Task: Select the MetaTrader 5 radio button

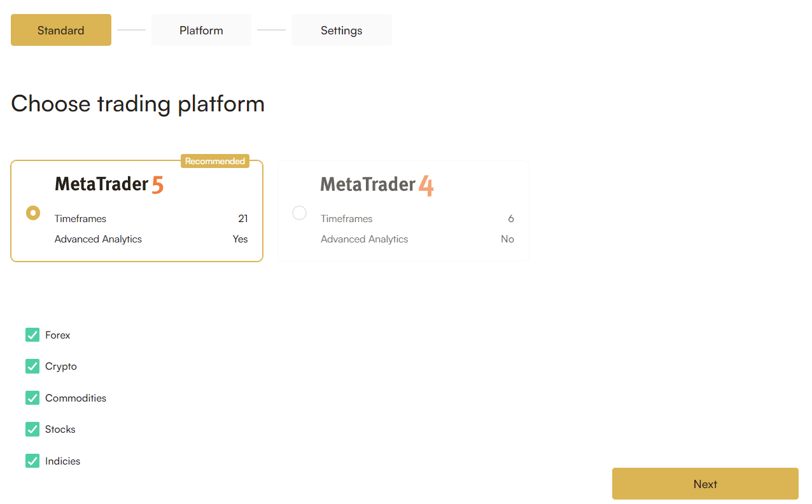Action: (33, 213)
